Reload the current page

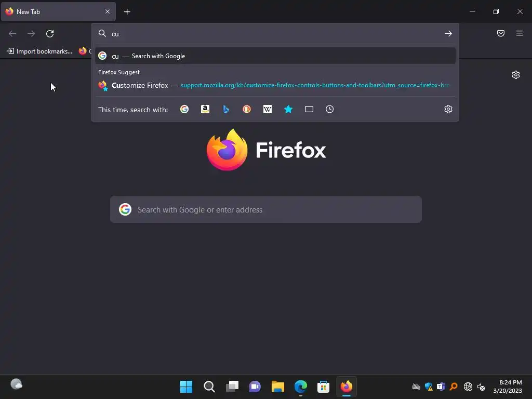pos(50,34)
